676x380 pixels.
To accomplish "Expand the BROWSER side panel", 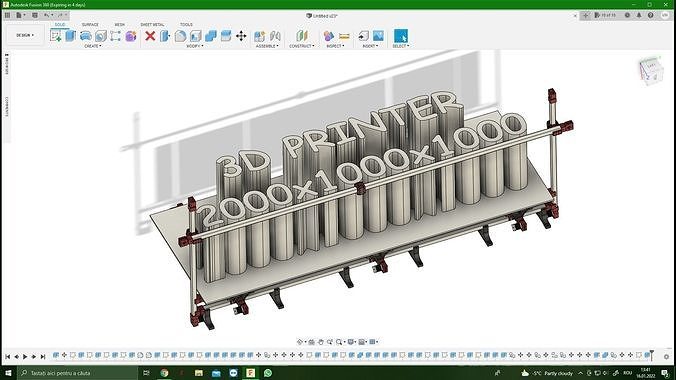I will click(x=6, y=64).
